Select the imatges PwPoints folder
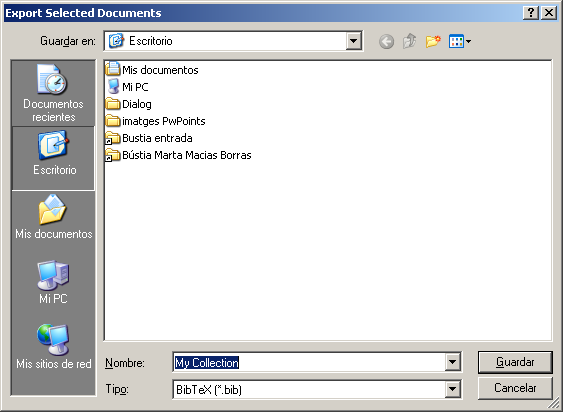The height and width of the screenshot is (412, 563). (155, 121)
